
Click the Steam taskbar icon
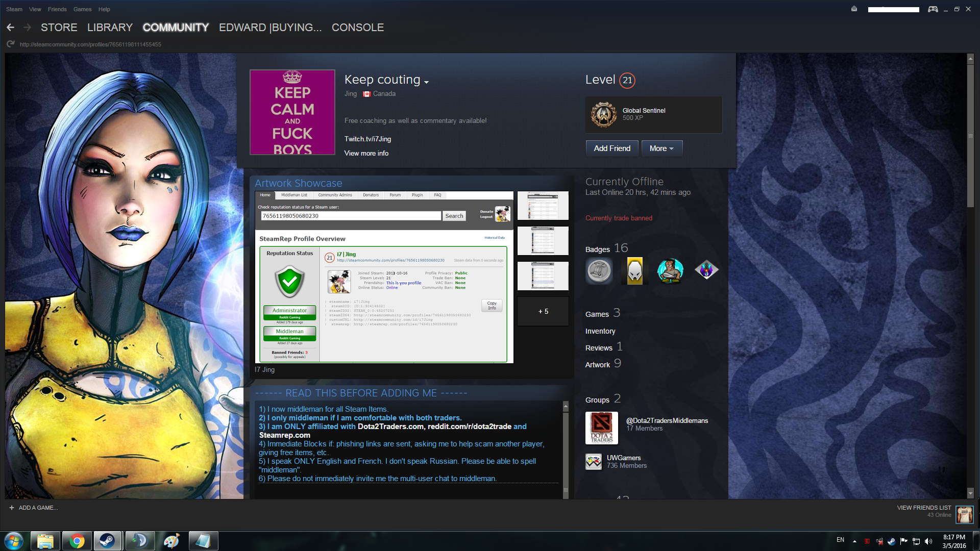[107, 541]
